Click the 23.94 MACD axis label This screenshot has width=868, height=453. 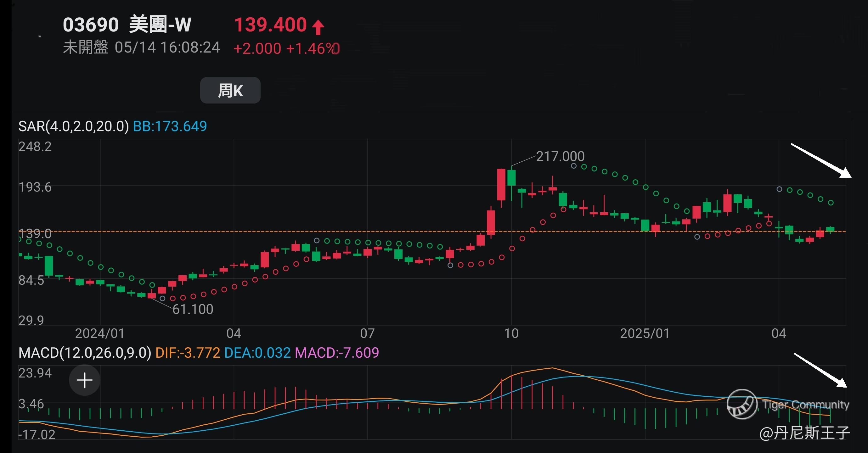coord(35,373)
